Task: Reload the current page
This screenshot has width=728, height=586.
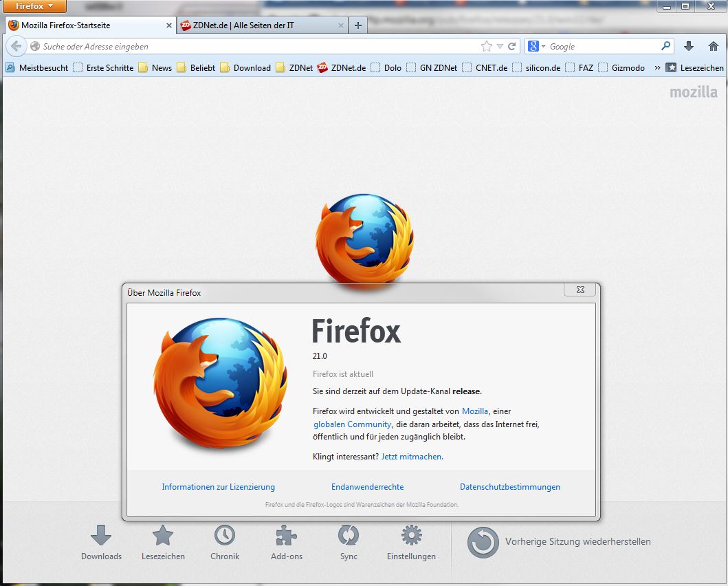Action: coord(511,47)
